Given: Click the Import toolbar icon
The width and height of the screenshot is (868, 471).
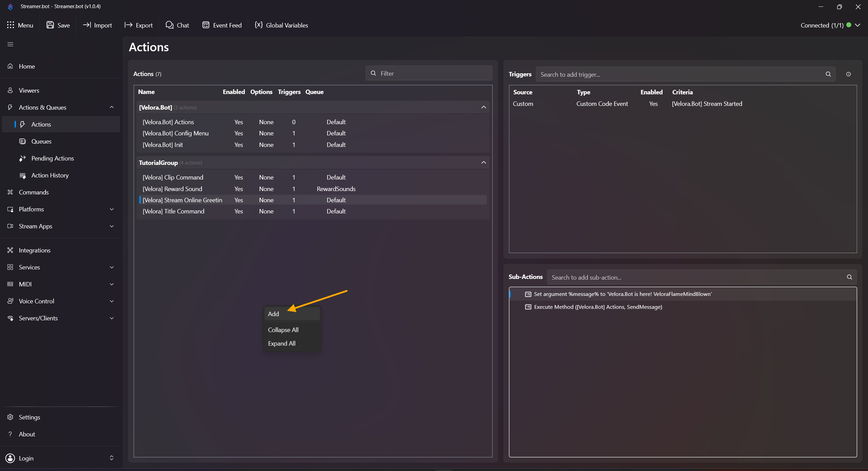Looking at the screenshot, I should (x=87, y=25).
